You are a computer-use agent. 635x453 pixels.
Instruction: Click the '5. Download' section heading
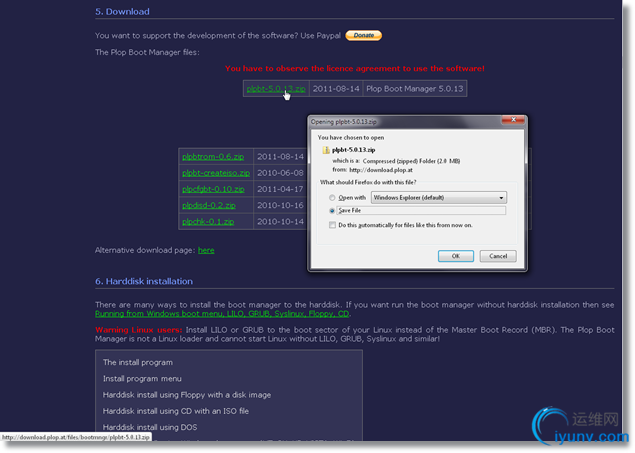[x=122, y=11]
